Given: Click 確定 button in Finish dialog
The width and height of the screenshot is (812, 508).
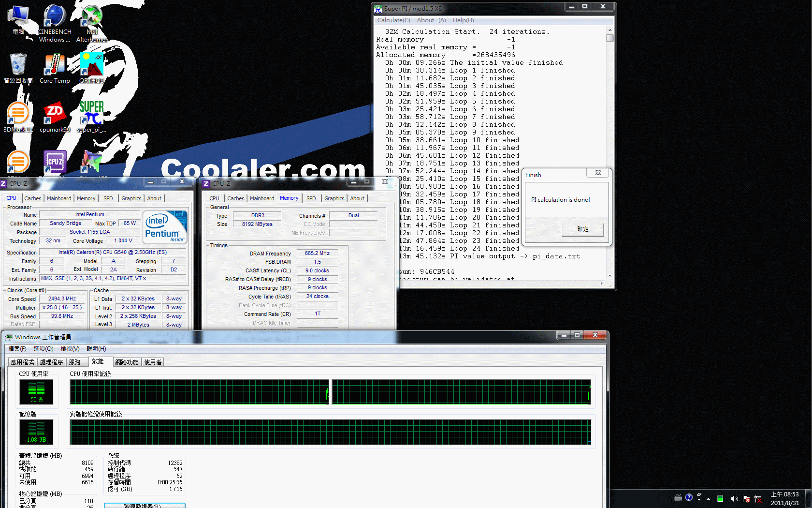Looking at the screenshot, I should point(583,229).
